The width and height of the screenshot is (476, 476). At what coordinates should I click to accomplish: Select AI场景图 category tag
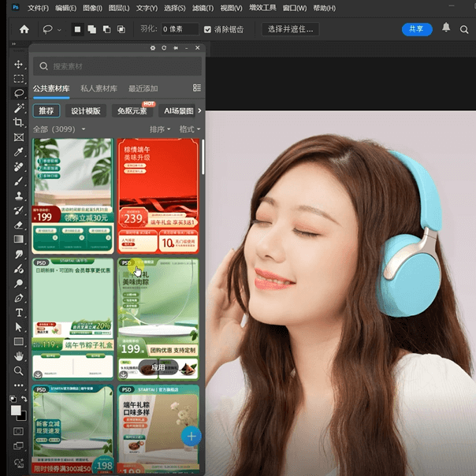177,111
